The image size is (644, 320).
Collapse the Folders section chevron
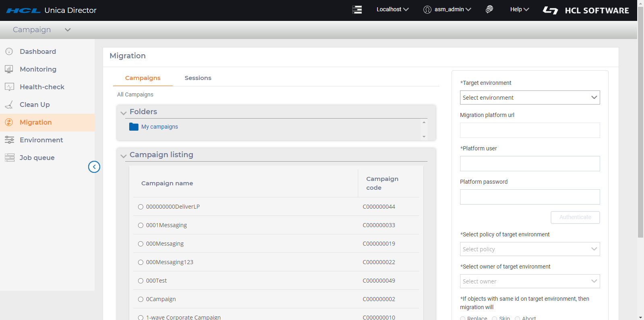pyautogui.click(x=124, y=113)
